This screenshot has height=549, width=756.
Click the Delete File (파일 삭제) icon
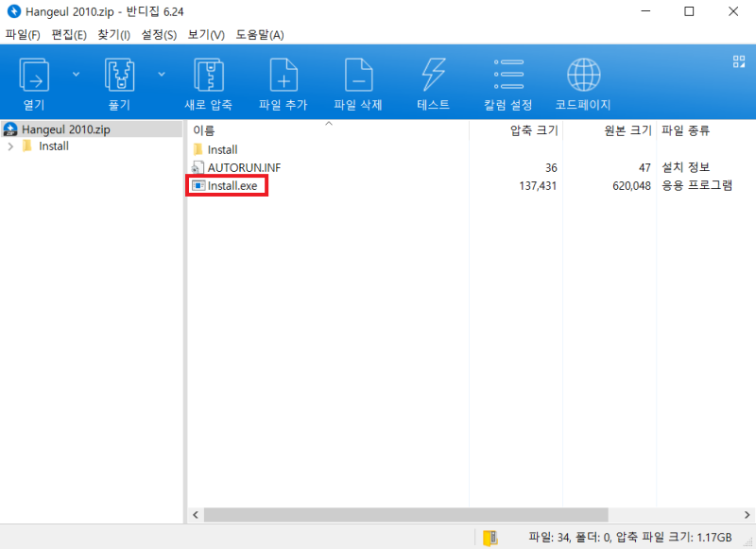(359, 75)
